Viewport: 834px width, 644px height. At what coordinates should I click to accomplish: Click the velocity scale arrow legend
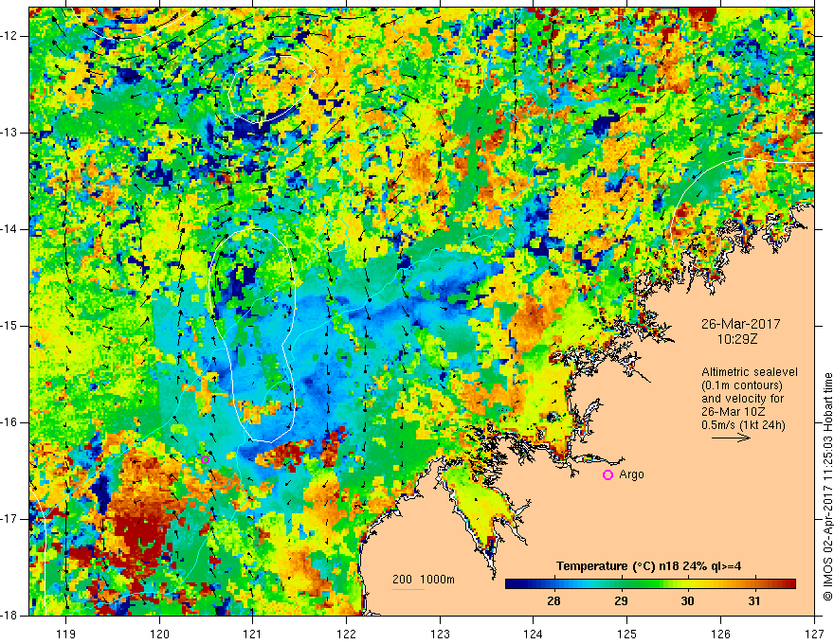tap(731, 438)
